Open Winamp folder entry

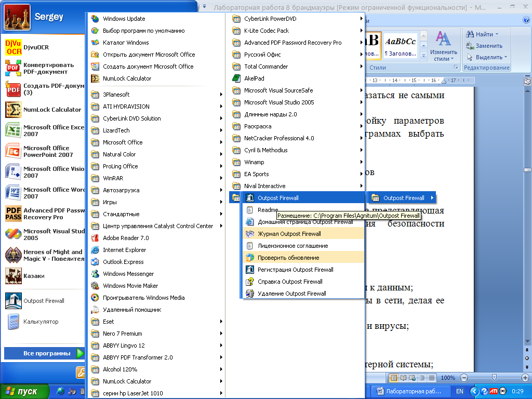297,162
